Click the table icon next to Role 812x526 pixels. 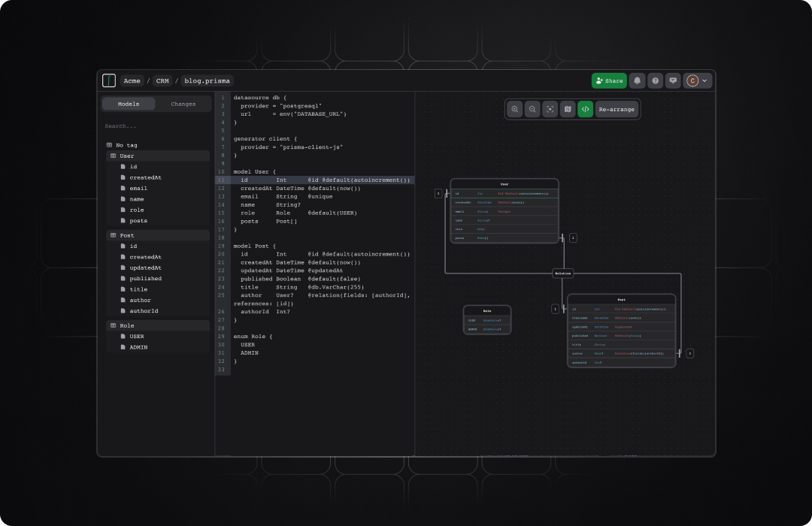114,325
